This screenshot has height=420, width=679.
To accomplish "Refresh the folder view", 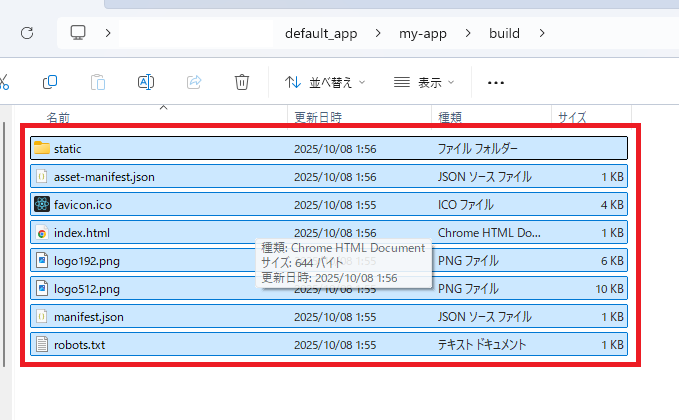I will (x=27, y=33).
